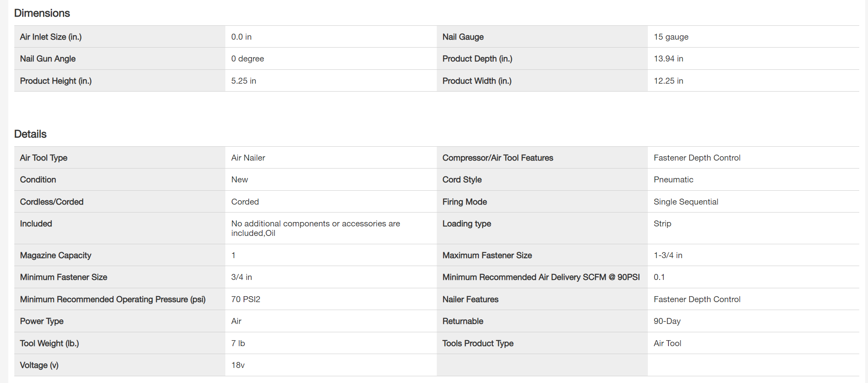
Task: Select the Magazine Capacity label
Action: pos(56,255)
